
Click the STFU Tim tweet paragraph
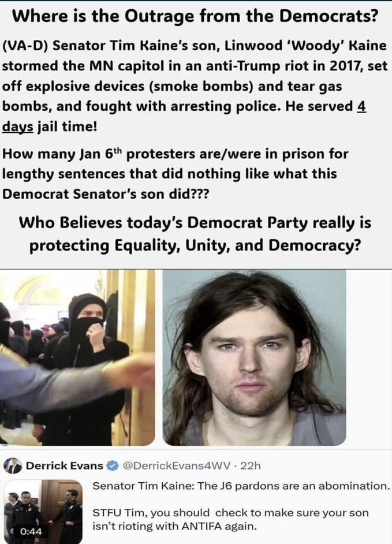[x=230, y=519]
